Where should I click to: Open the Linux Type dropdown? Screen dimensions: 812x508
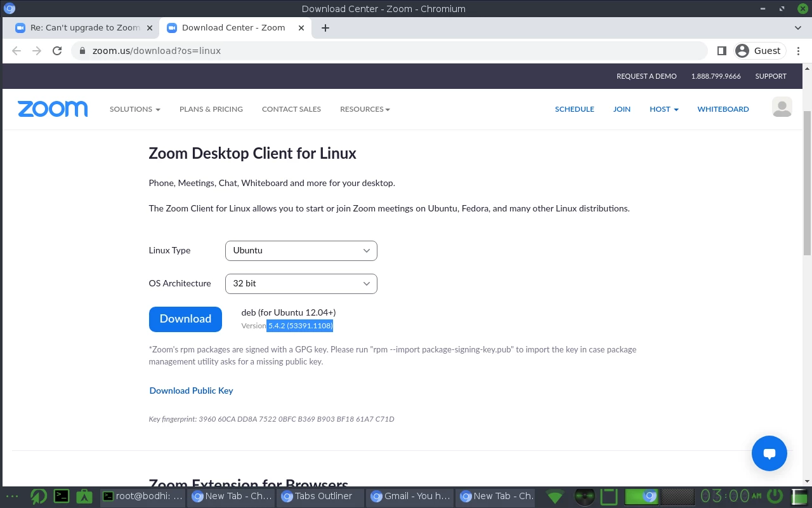coord(301,250)
